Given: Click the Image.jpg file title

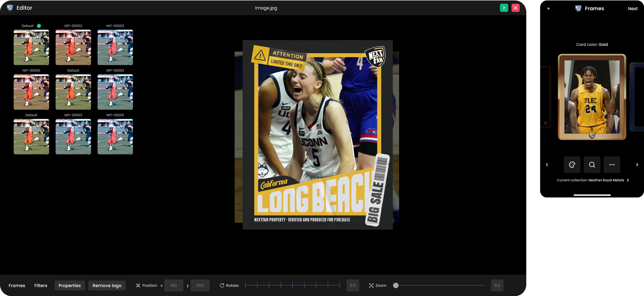Looking at the screenshot, I should (x=266, y=8).
